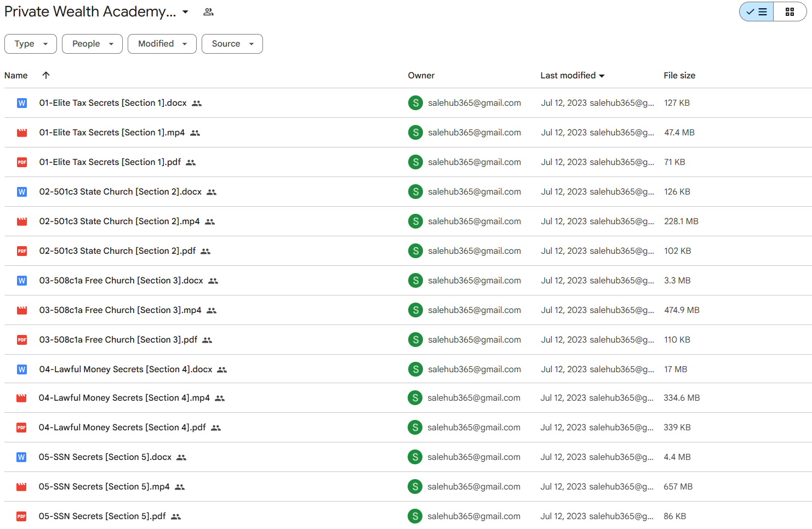Image resolution: width=812 pixels, height=529 pixels.
Task: Click owner avatar in 01-Elite Tax Secrets docx row
Action: 415,103
